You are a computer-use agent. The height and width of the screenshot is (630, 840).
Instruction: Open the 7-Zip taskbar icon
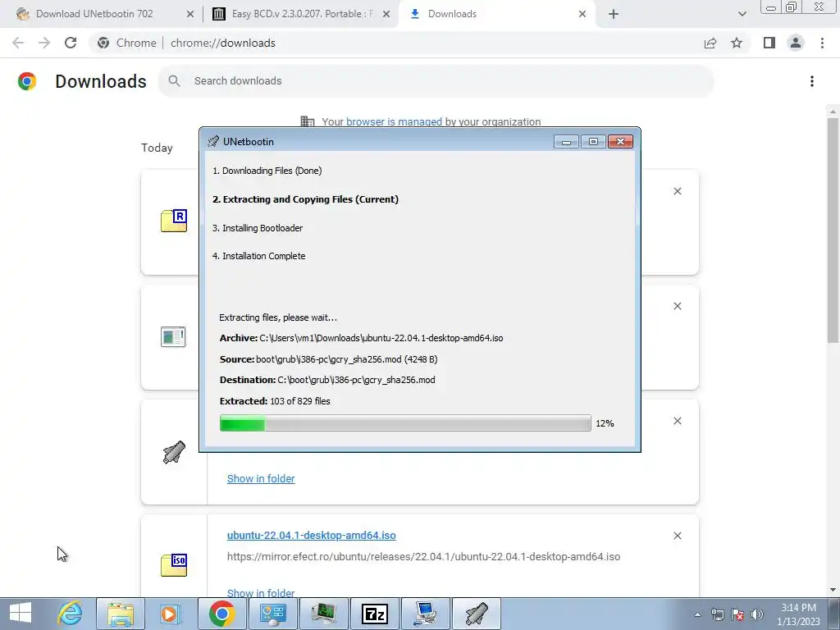click(x=374, y=614)
